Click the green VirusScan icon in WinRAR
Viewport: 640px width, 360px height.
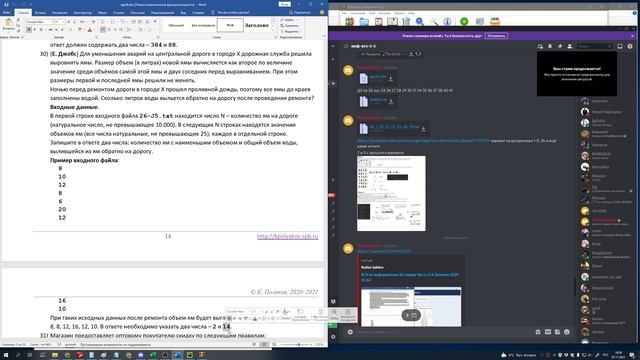(x=464, y=22)
